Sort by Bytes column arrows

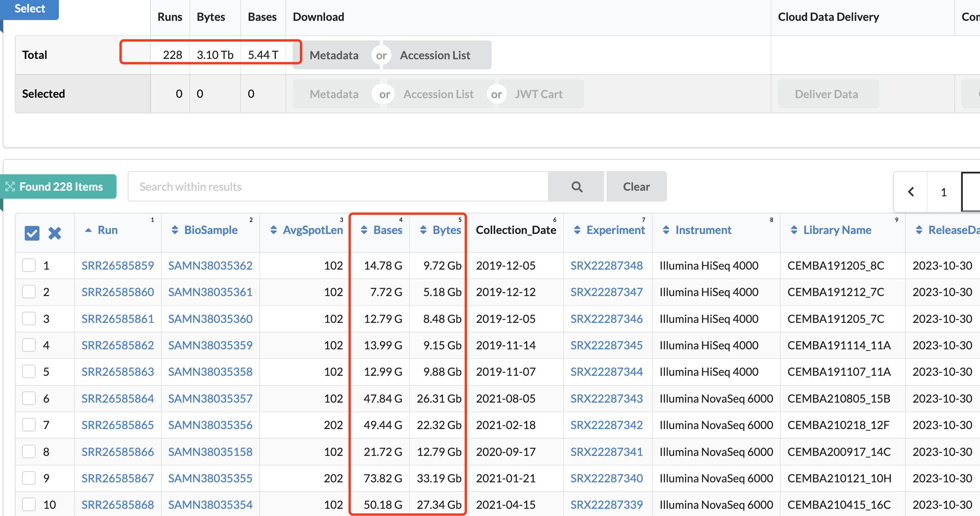pyautogui.click(x=423, y=230)
